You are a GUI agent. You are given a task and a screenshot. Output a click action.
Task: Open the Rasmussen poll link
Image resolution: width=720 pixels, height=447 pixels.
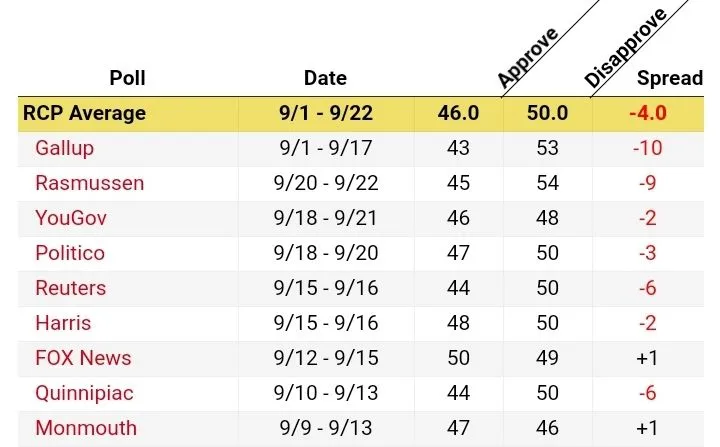click(89, 183)
